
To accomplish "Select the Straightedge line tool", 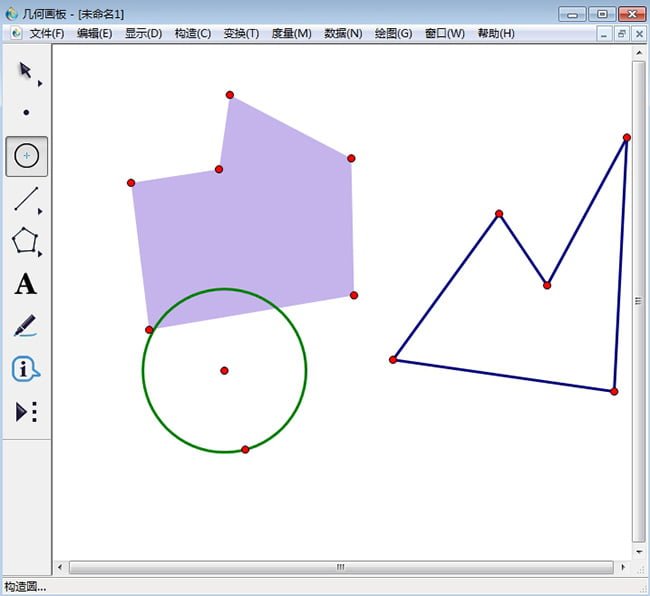I will coord(26,199).
